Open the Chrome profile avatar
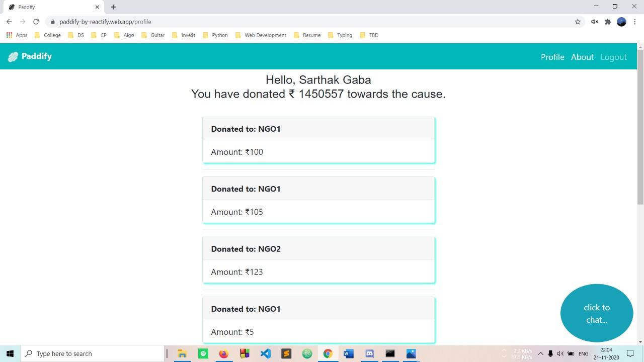The image size is (644, 362). point(621,22)
